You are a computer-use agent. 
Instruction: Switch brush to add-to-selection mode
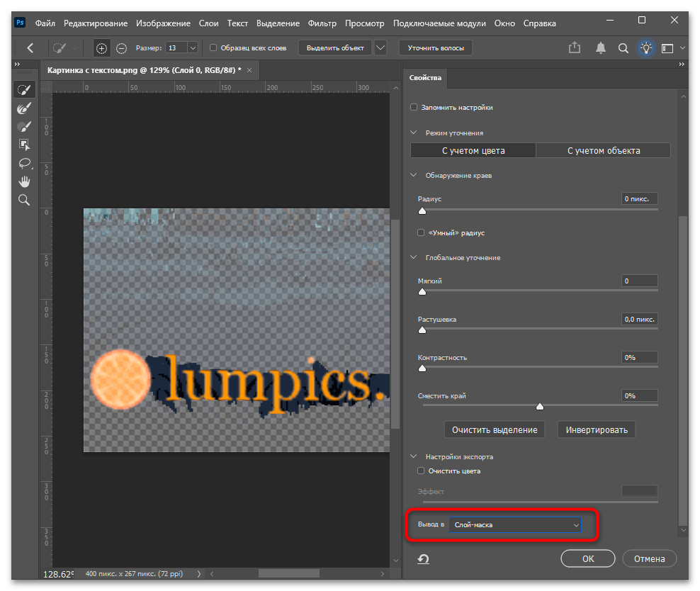pos(102,47)
